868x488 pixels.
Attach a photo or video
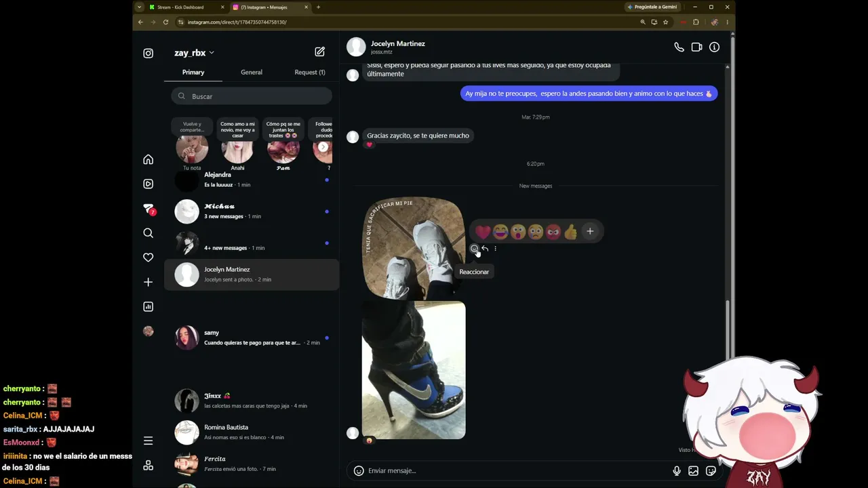pyautogui.click(x=693, y=470)
